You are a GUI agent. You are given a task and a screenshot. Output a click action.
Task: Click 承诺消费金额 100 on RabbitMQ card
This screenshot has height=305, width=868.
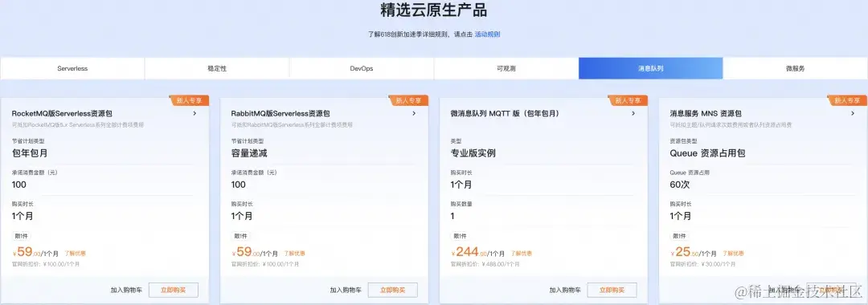point(238,185)
